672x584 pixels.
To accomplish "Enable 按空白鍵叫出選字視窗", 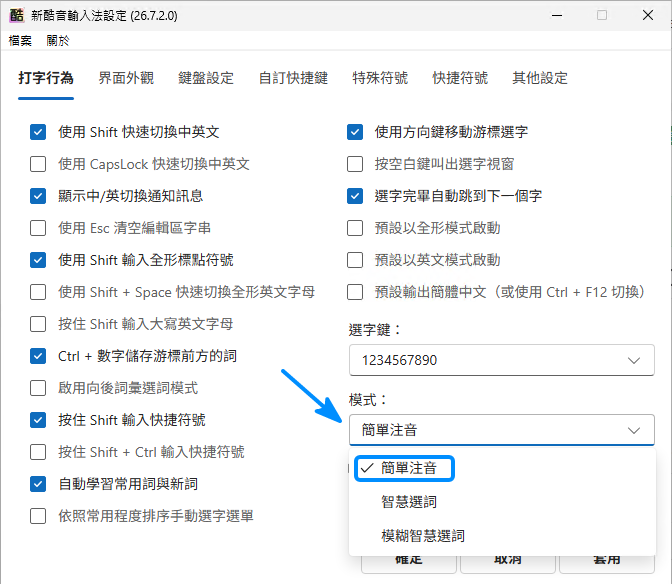I will tap(355, 164).
